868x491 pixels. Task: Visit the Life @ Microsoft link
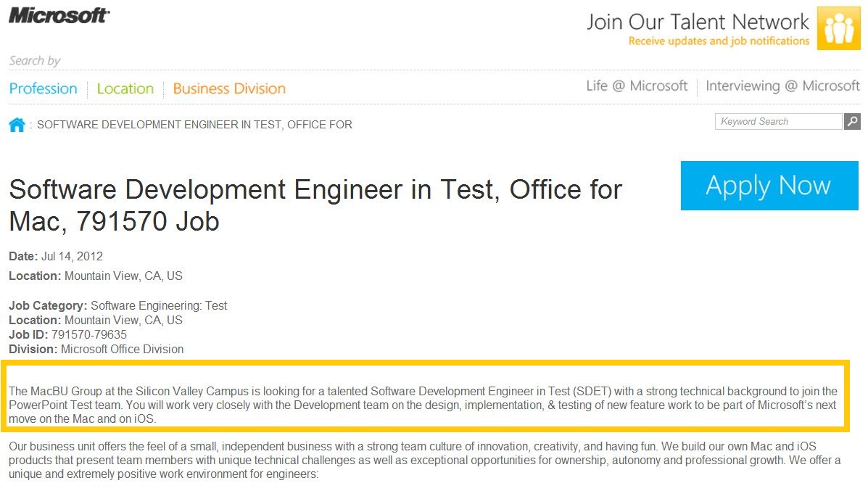637,86
